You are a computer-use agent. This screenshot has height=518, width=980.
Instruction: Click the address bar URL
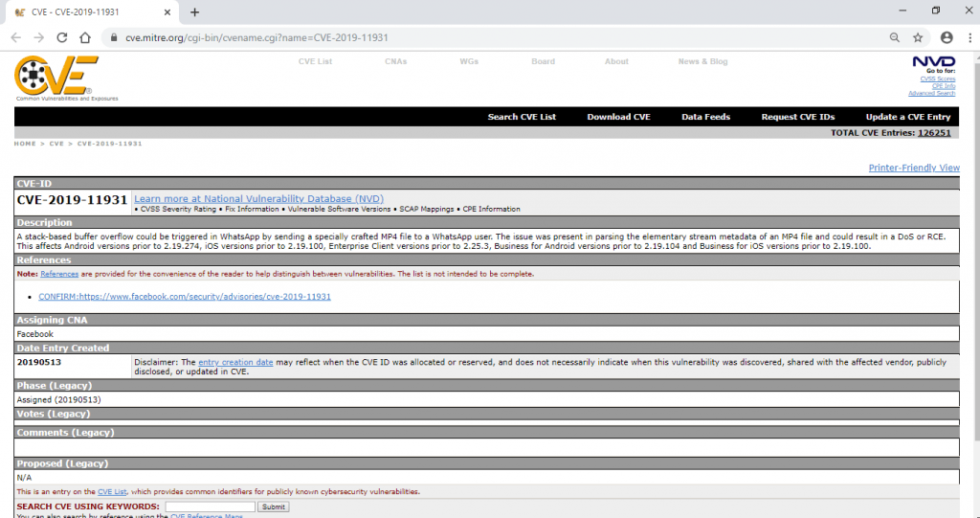[x=256, y=37]
